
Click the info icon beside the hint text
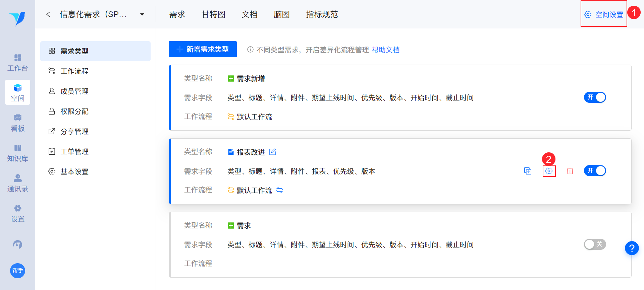(250, 50)
